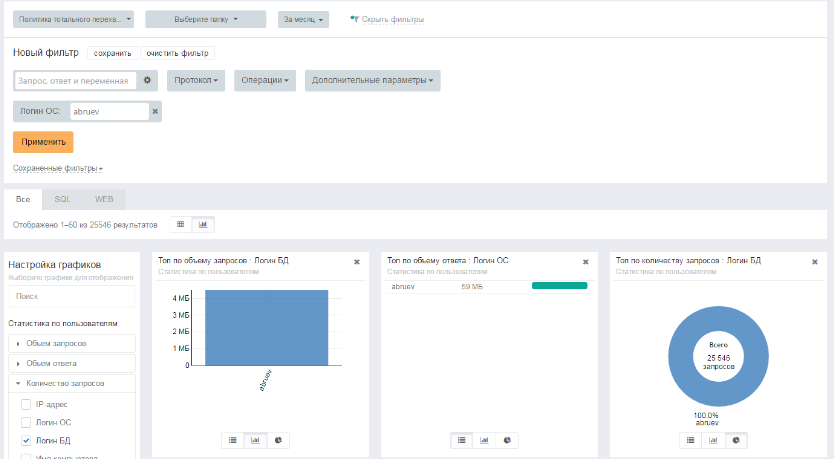The height and width of the screenshot is (459, 834).
Task: Show pie chart in request count panel
Action: [736, 440]
